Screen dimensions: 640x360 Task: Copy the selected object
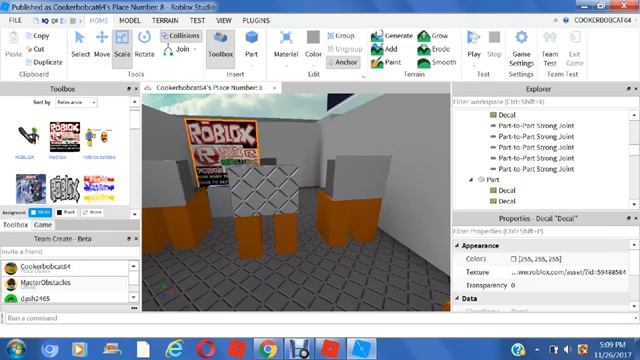pyautogui.click(x=38, y=36)
